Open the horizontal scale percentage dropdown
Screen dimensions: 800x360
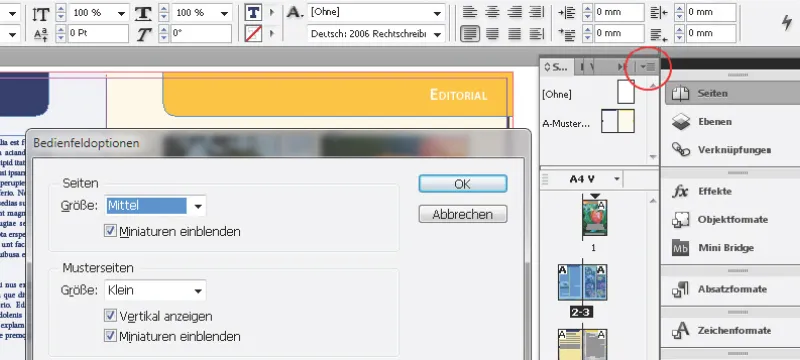click(224, 13)
